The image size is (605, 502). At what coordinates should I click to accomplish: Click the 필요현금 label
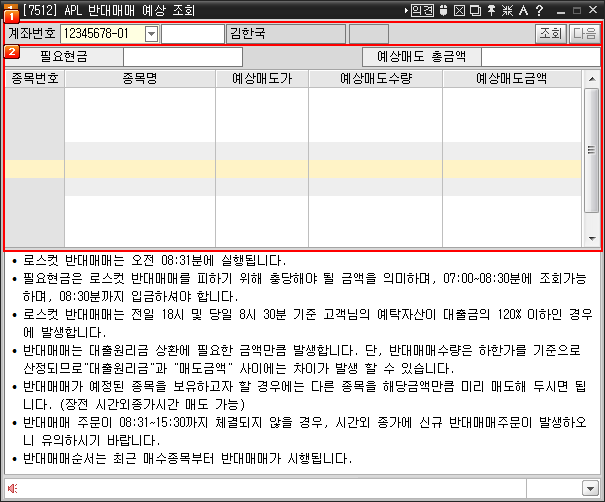(64, 57)
